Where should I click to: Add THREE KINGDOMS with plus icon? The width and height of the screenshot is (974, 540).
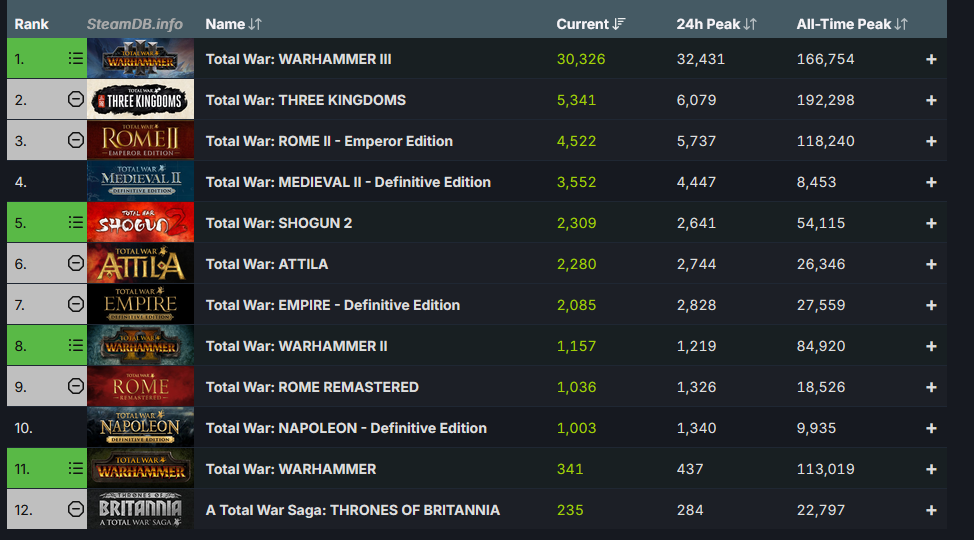click(931, 100)
